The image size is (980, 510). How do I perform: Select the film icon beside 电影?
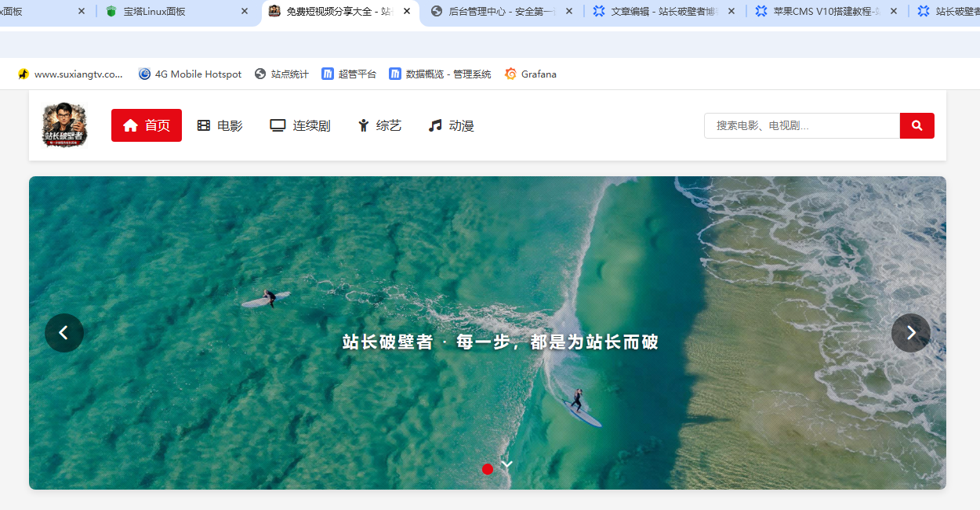click(202, 125)
